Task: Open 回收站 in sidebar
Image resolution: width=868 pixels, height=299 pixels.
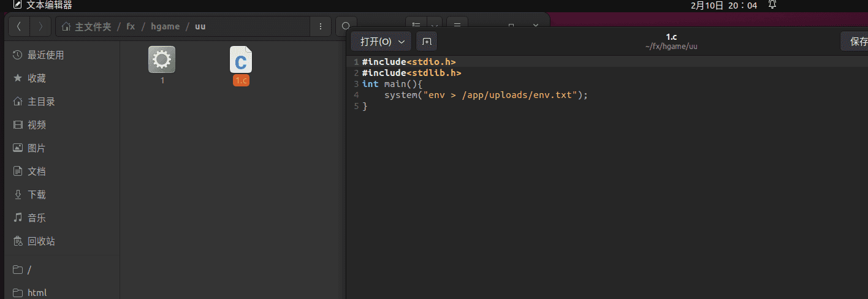Action: [41, 241]
